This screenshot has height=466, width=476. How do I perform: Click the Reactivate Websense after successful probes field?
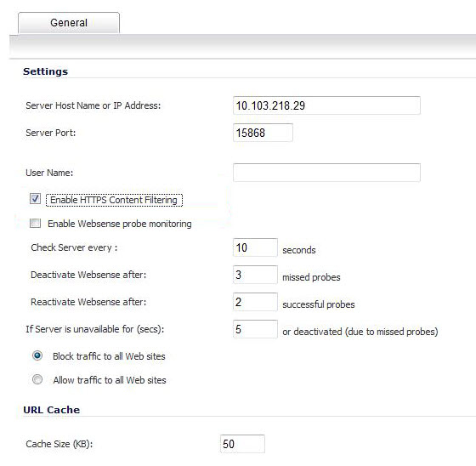click(255, 302)
